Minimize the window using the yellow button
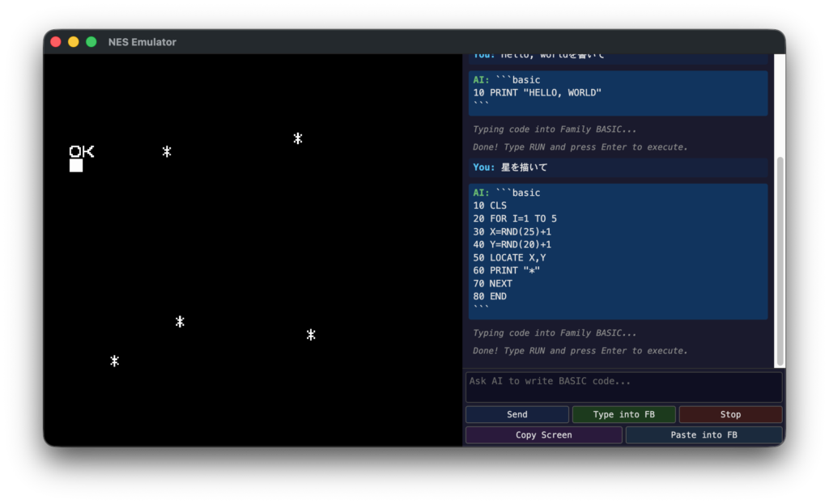 click(74, 42)
